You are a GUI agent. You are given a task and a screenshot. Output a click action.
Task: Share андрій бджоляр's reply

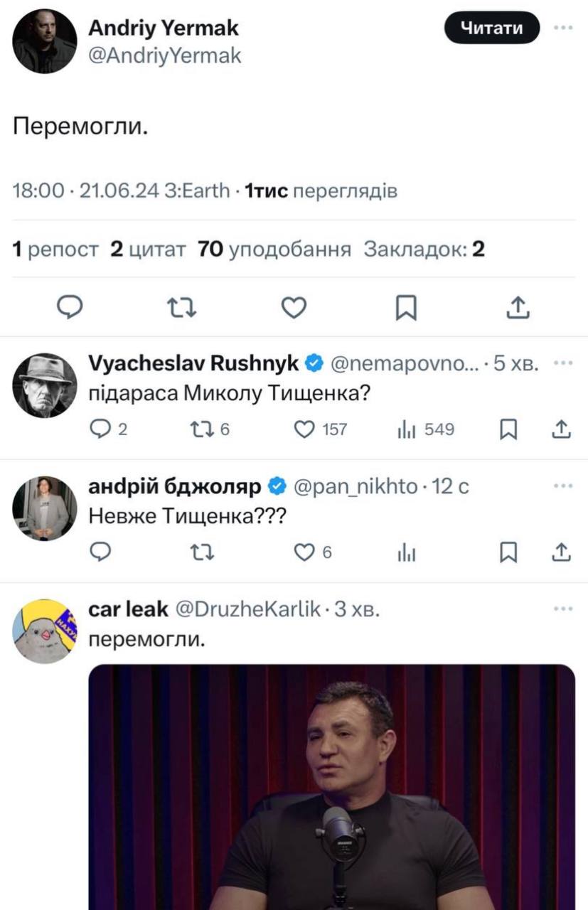click(x=561, y=552)
